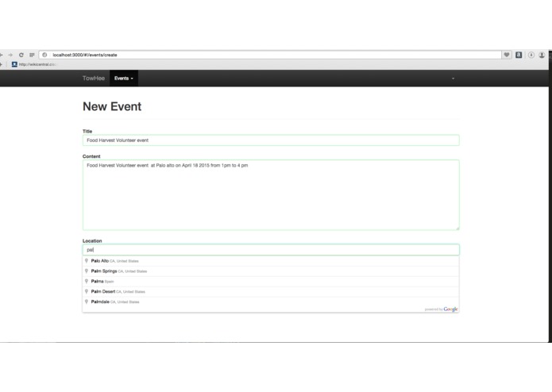Image resolution: width=552 pixels, height=392 pixels.
Task: Focus the Location input field
Action: 271,250
